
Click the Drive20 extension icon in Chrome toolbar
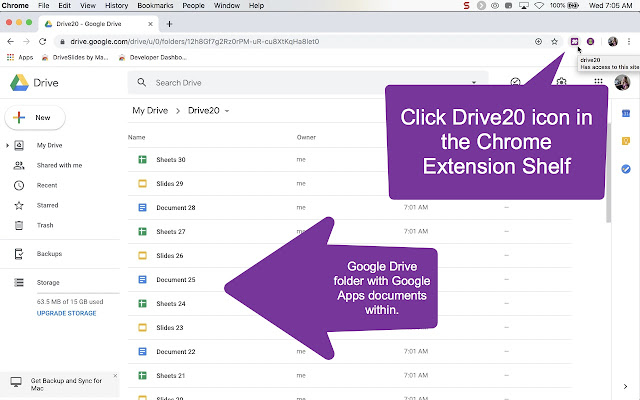[574, 41]
